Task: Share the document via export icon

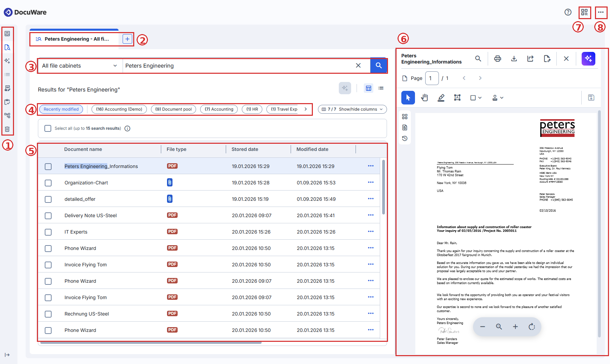Action: coord(530,59)
